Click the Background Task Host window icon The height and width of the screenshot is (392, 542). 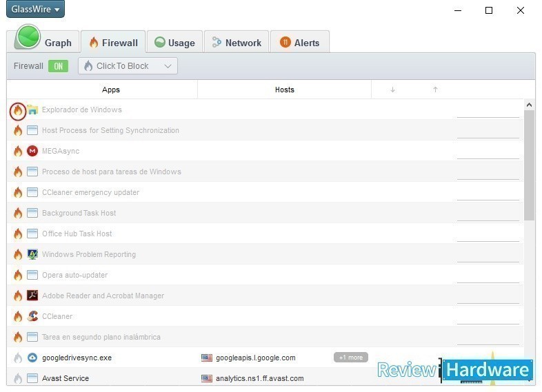tap(32, 213)
